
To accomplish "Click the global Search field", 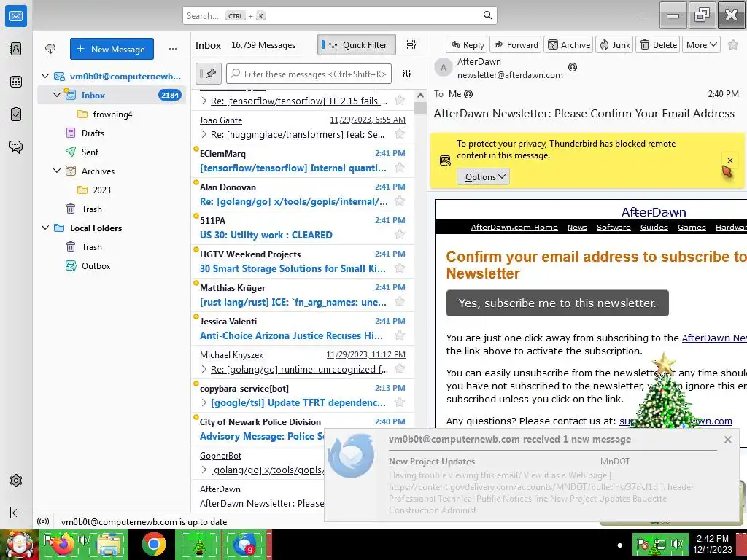I will [x=340, y=16].
